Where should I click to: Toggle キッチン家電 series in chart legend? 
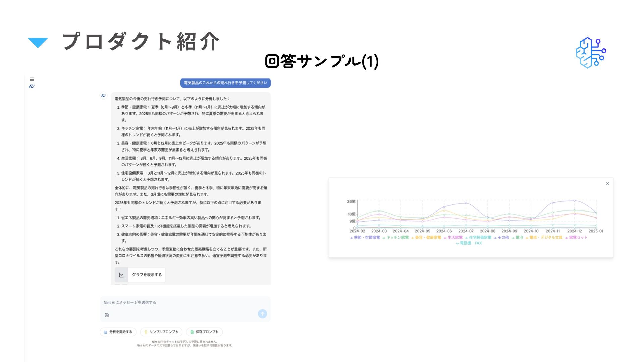(396, 237)
